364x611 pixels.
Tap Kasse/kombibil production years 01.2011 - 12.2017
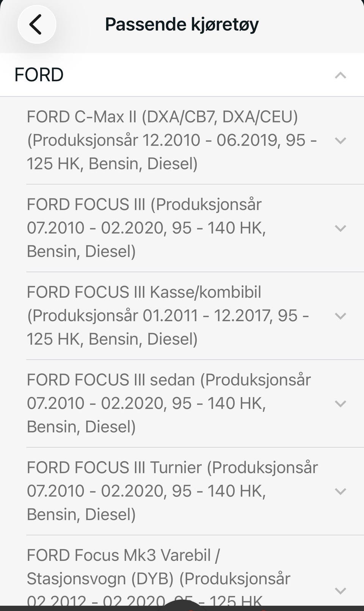(207, 316)
